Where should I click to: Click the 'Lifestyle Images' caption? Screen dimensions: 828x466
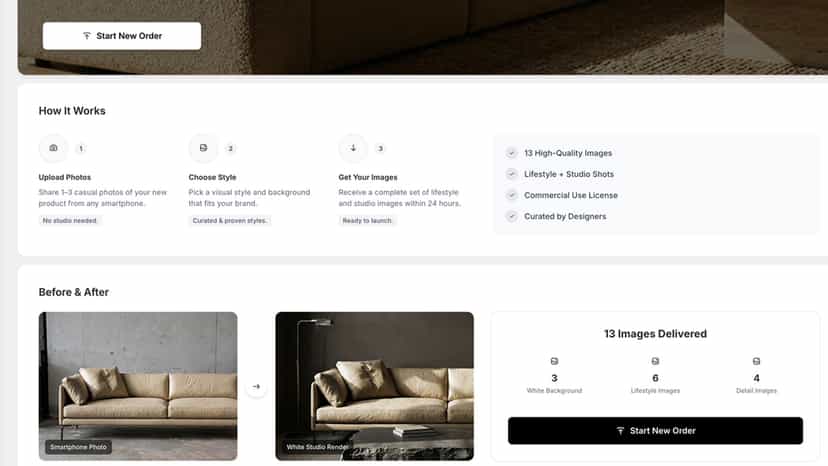coord(655,391)
